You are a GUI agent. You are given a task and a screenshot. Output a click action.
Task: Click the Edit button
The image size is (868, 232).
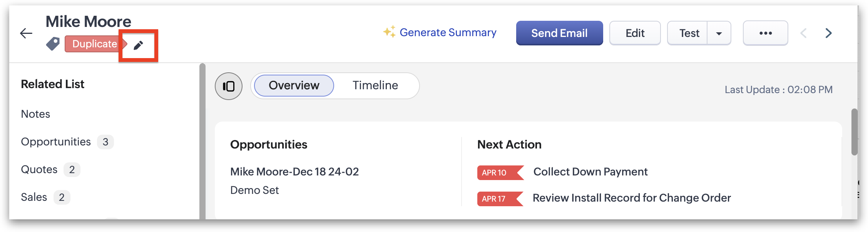click(635, 33)
